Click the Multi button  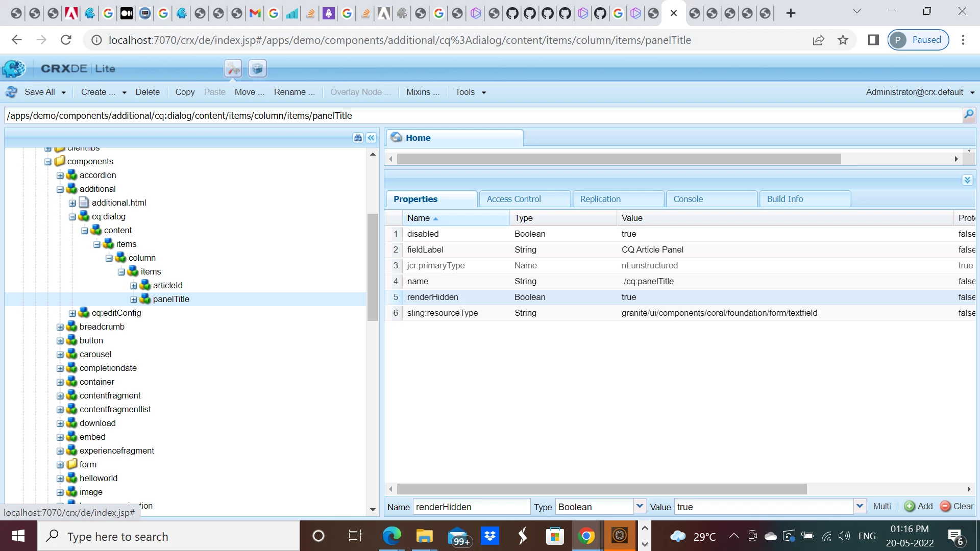[x=881, y=506]
